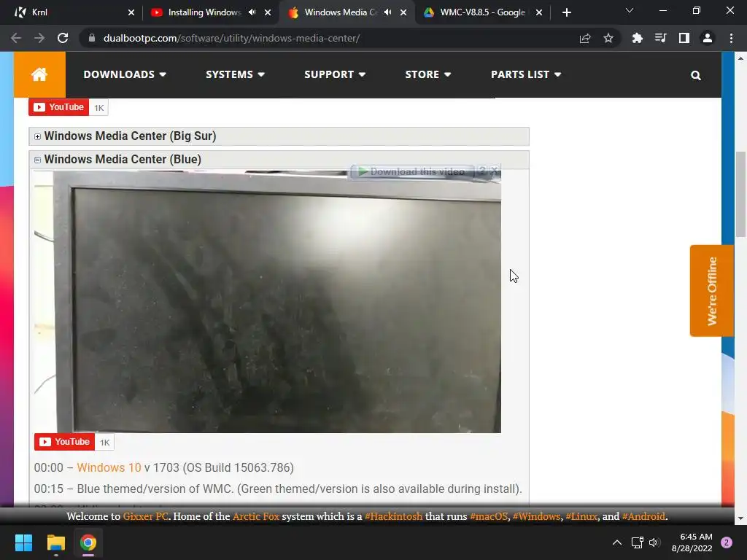Click the scrollbar up arrow
This screenshot has height=560, width=747.
(x=740, y=58)
